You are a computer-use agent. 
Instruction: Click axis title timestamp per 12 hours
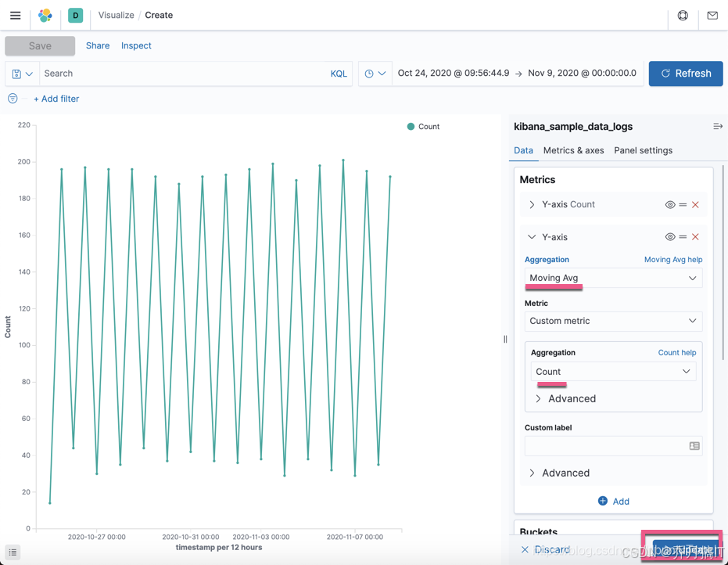click(x=219, y=547)
